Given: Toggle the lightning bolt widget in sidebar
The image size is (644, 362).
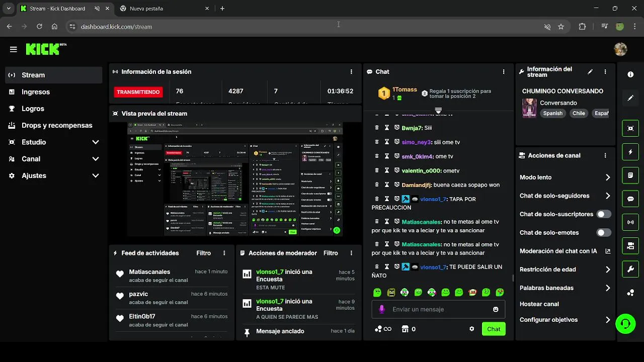Looking at the screenshot, I should point(630,152).
